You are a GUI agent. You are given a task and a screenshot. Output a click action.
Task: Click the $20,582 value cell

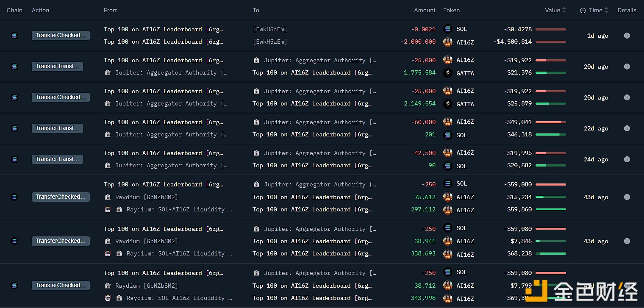519,166
